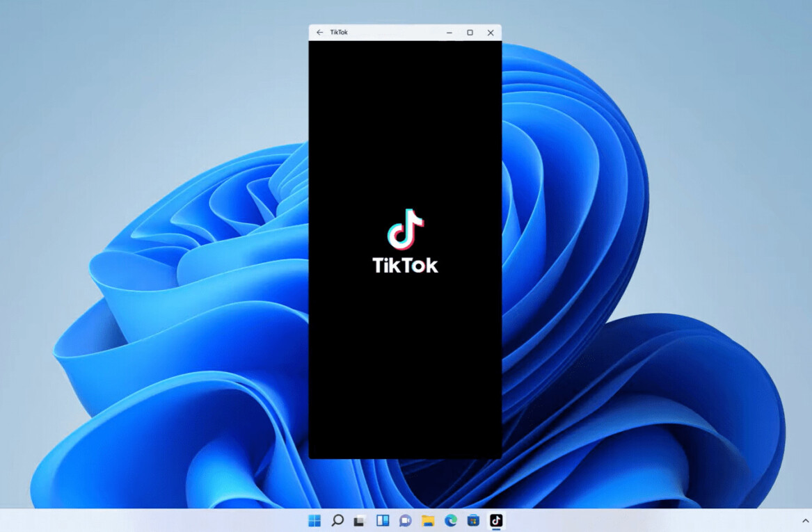Click the back arrow in TikTok title bar
Image resolution: width=812 pixels, height=532 pixels.
(x=319, y=33)
